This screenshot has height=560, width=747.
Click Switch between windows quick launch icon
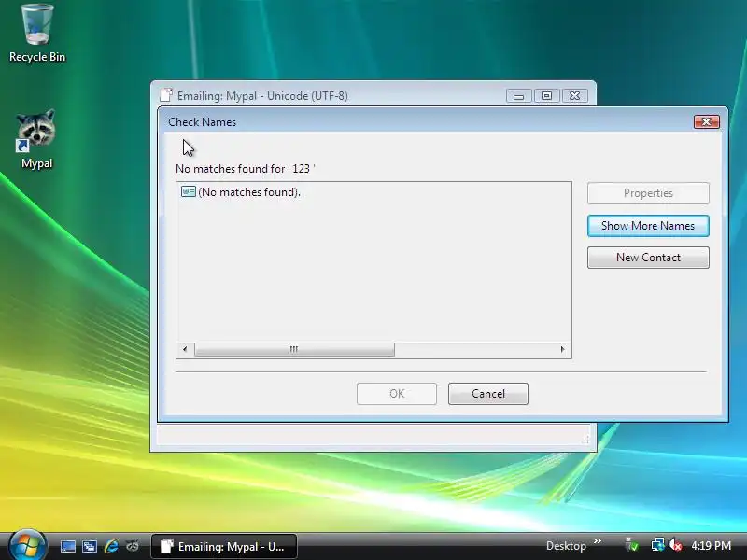tap(90, 546)
